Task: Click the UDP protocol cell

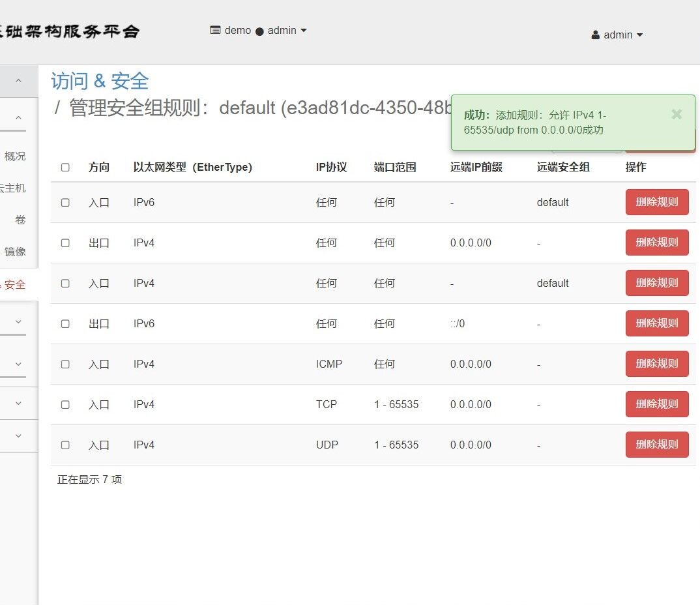Action: pyautogui.click(x=327, y=445)
